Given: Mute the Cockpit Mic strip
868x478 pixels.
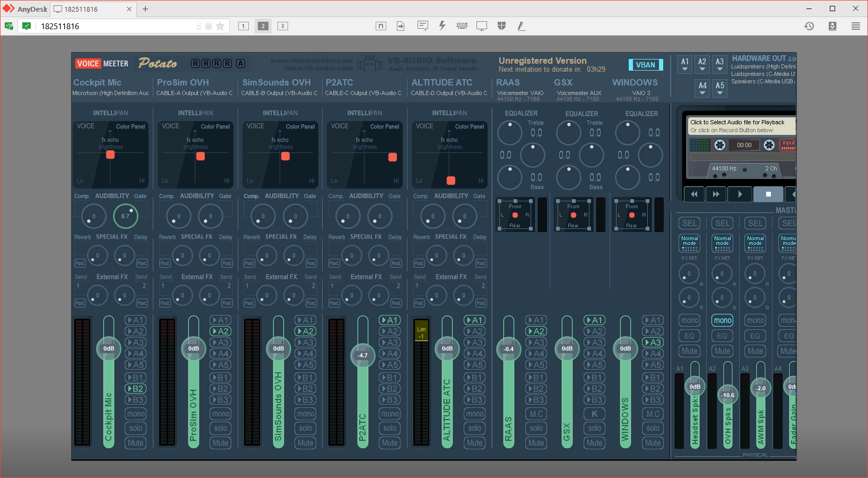Looking at the screenshot, I should [136, 443].
